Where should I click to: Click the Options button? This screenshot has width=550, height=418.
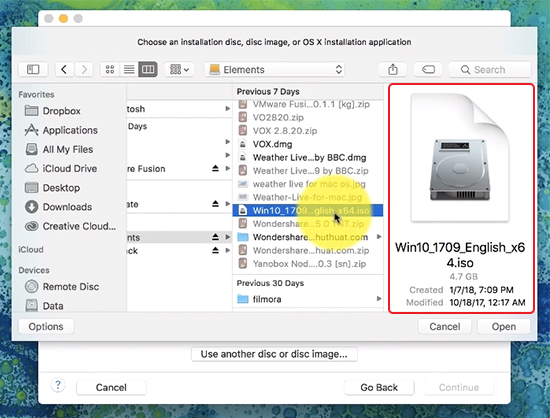[x=46, y=326]
